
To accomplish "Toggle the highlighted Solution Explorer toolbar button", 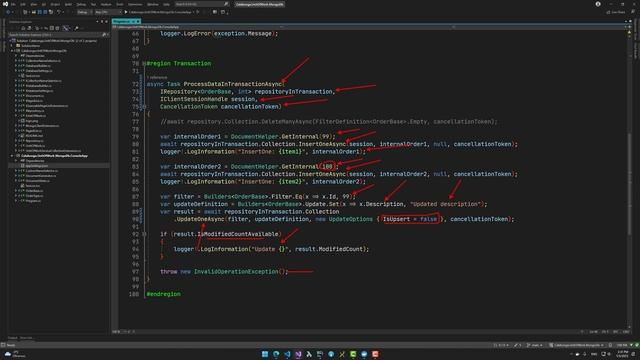I will [x=66, y=28].
